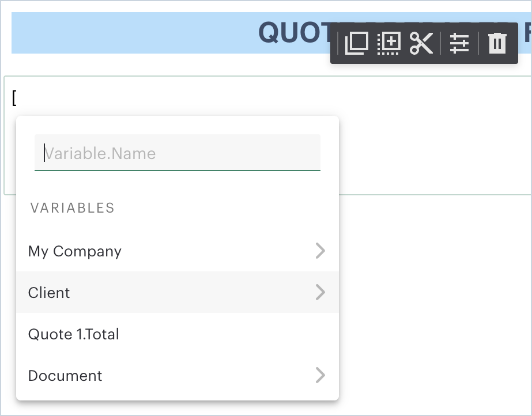Select the My Company variable group
The height and width of the screenshot is (416, 532).
click(75, 251)
